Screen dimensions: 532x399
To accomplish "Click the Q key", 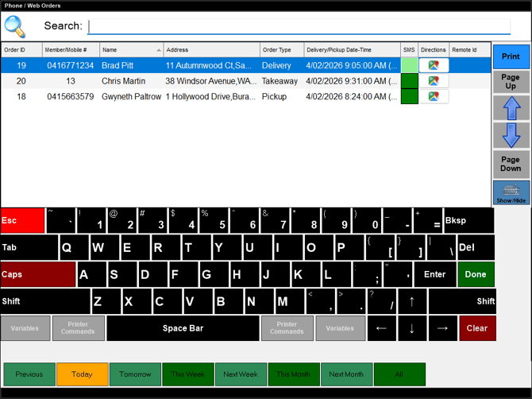I will pyautogui.click(x=74, y=247).
